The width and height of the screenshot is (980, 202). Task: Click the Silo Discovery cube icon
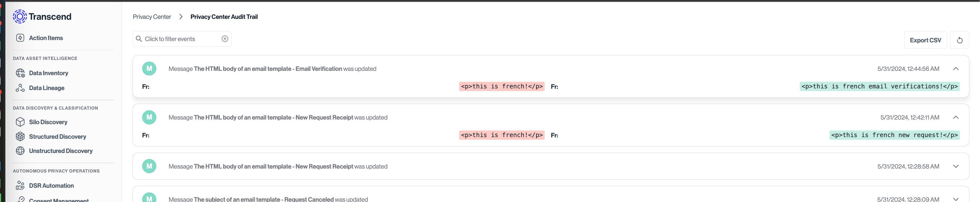[20, 122]
